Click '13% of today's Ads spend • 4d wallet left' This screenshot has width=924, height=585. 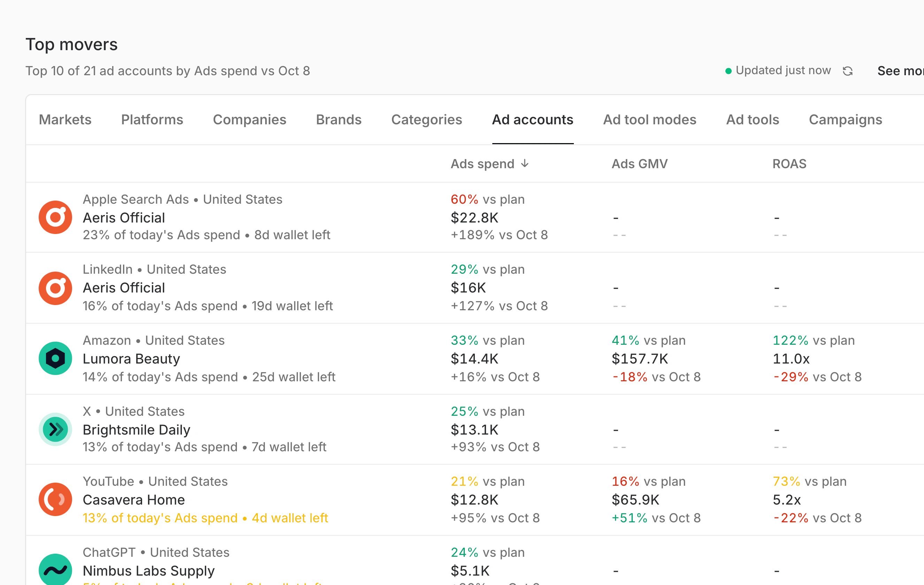pos(205,518)
